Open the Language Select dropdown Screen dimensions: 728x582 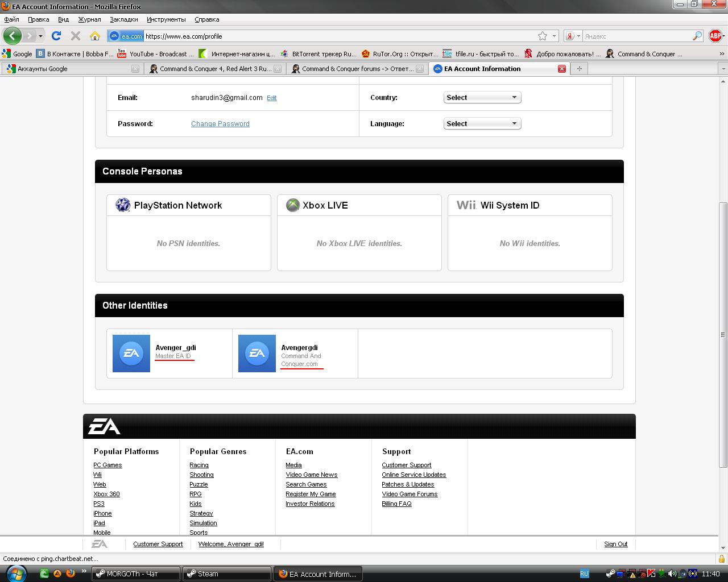click(x=482, y=123)
